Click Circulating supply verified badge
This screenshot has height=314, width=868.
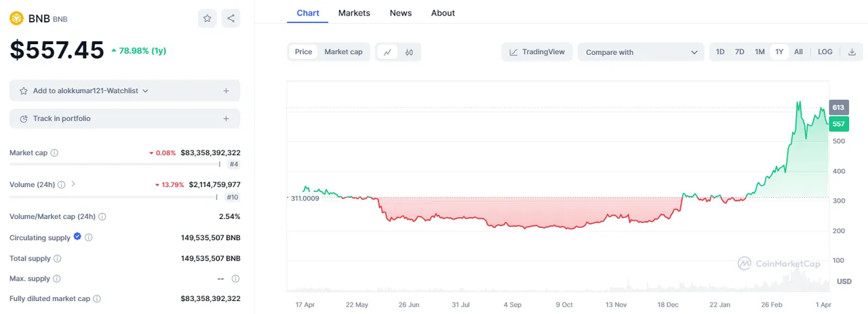[77, 237]
